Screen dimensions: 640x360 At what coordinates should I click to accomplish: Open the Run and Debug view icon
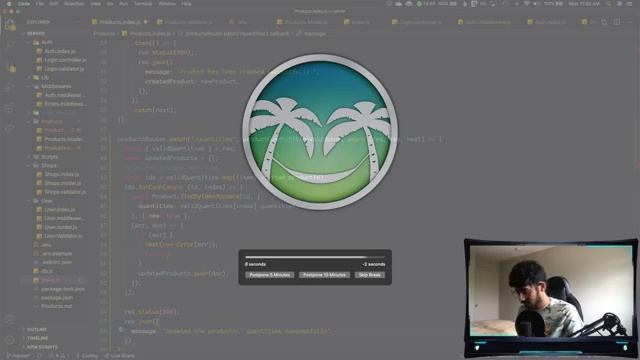pos(9,88)
